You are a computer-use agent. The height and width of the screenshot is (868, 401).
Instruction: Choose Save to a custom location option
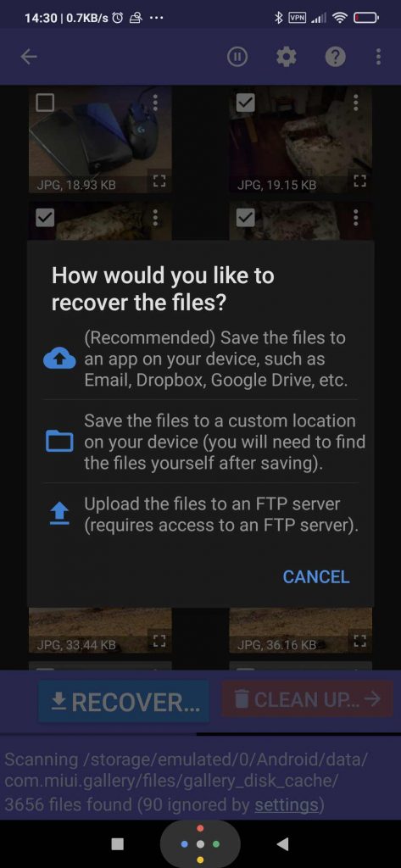(x=200, y=442)
